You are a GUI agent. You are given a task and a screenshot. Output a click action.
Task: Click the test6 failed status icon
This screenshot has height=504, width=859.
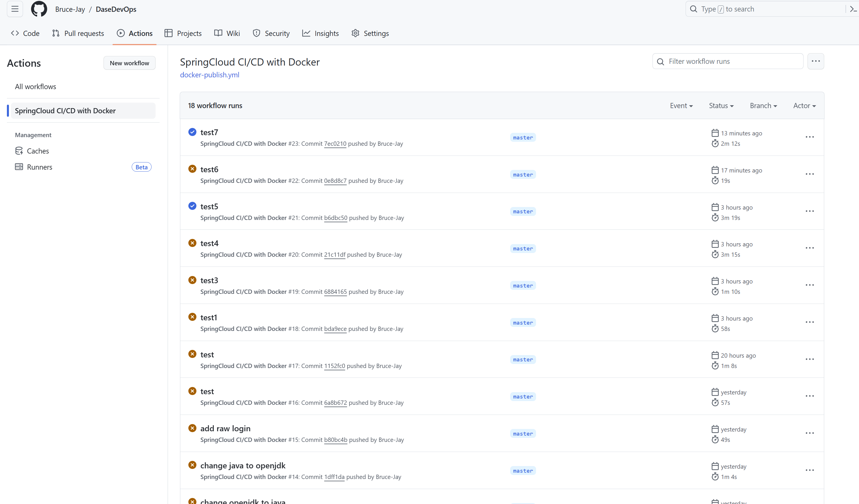click(192, 169)
